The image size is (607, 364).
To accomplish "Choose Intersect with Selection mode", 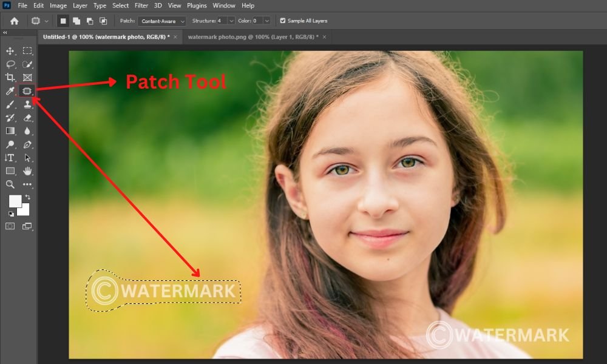I will pos(103,21).
